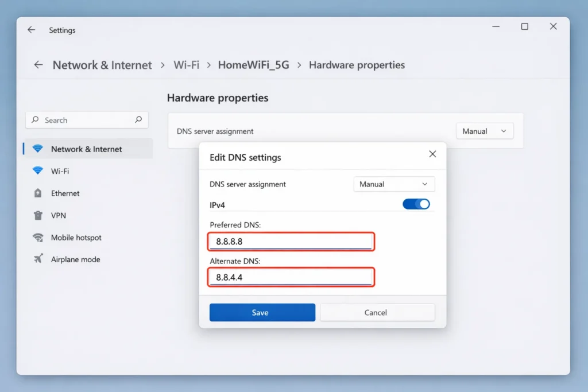Click the breadcrumb back arrow beside Network & Internet

click(38, 65)
